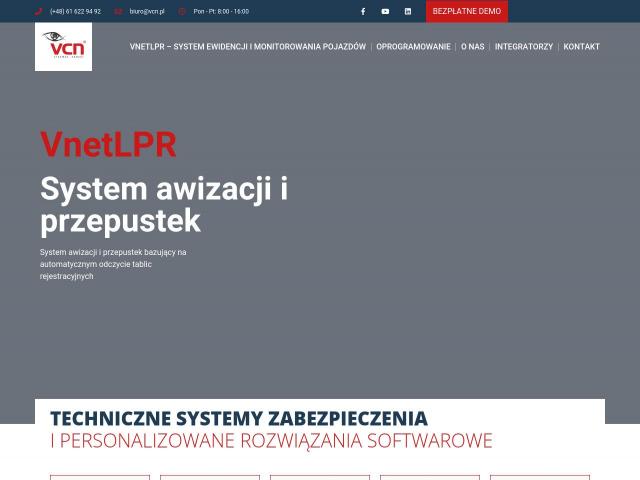Click the phone icon in top bar

coord(38,11)
